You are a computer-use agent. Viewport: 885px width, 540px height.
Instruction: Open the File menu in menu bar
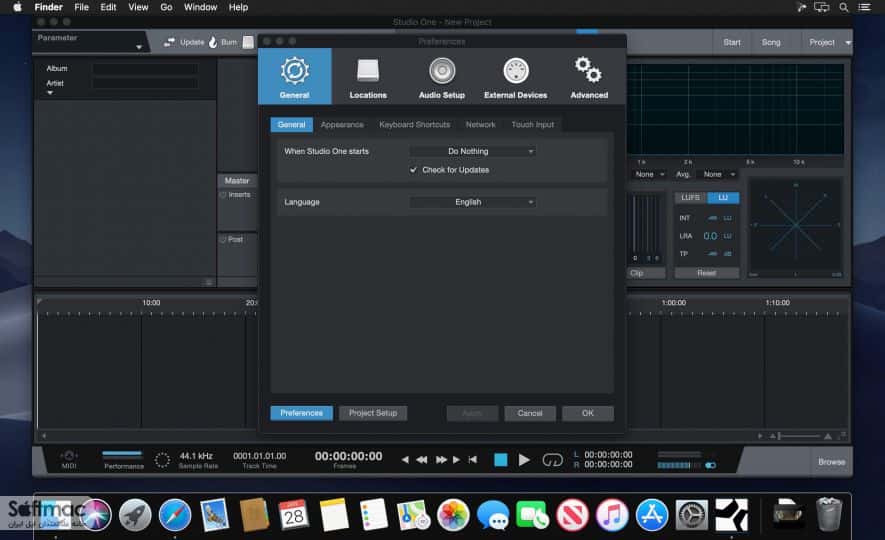(x=82, y=7)
